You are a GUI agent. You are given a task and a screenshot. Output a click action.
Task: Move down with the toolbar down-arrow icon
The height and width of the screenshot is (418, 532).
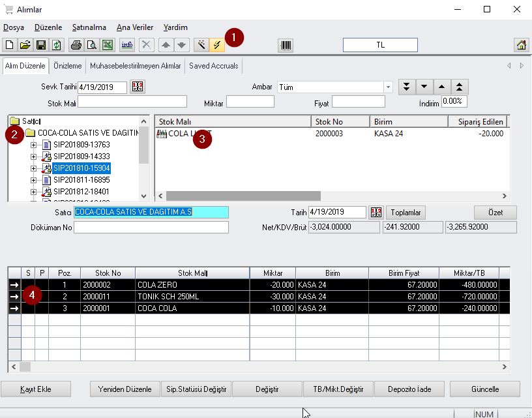coord(181,45)
